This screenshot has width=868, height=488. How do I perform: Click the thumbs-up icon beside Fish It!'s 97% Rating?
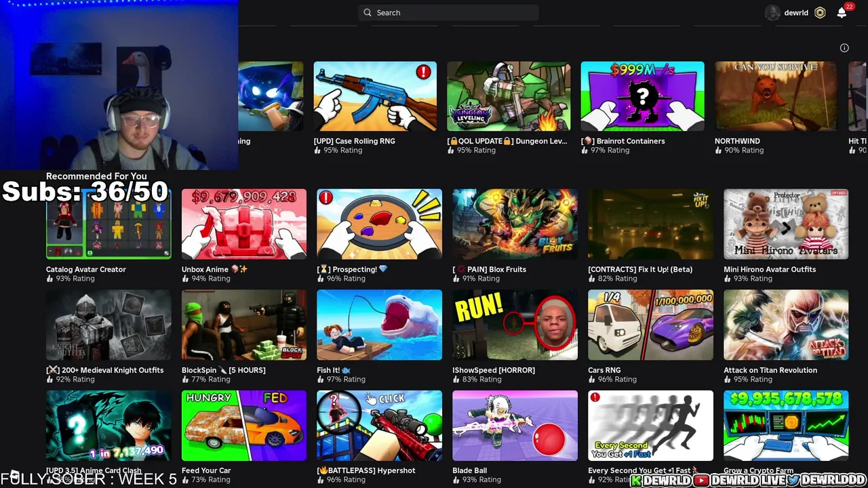coord(321,380)
